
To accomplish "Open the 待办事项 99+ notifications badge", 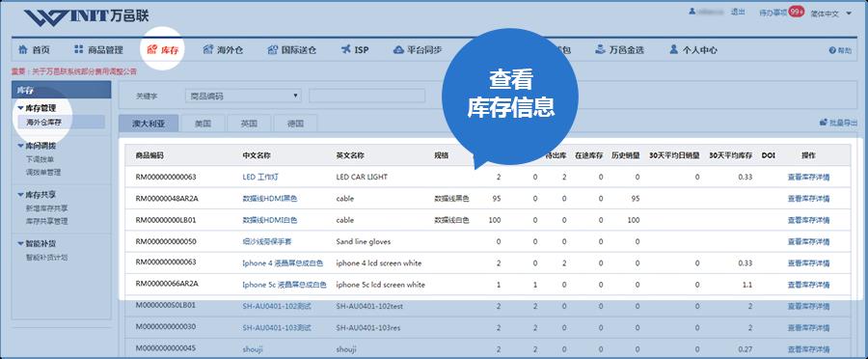I will coord(797,12).
